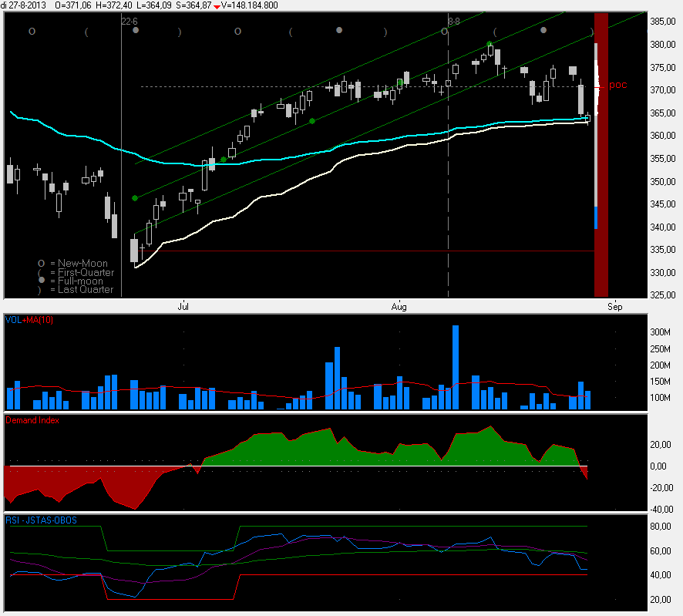Click the 8-8 dashed date marker

click(x=453, y=22)
